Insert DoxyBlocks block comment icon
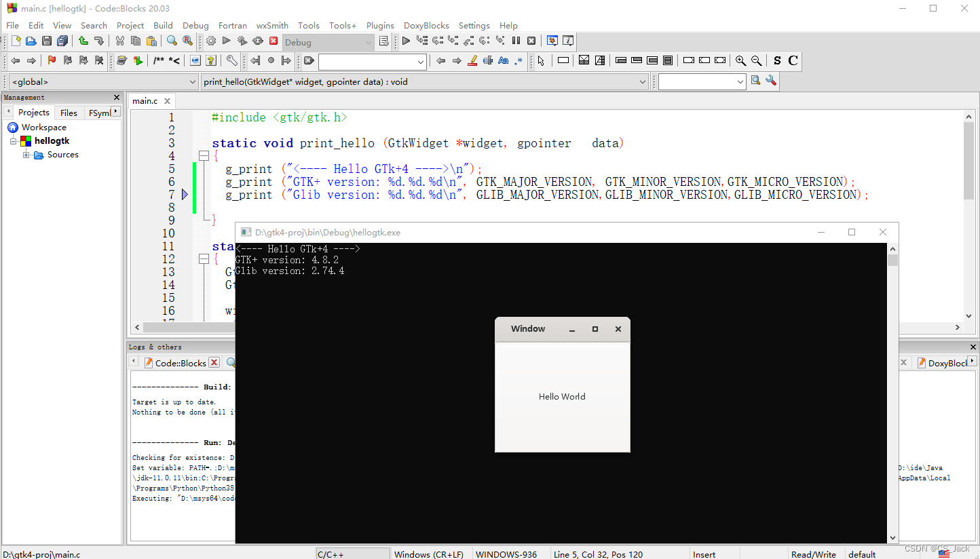The width and height of the screenshot is (980, 559). point(159,60)
